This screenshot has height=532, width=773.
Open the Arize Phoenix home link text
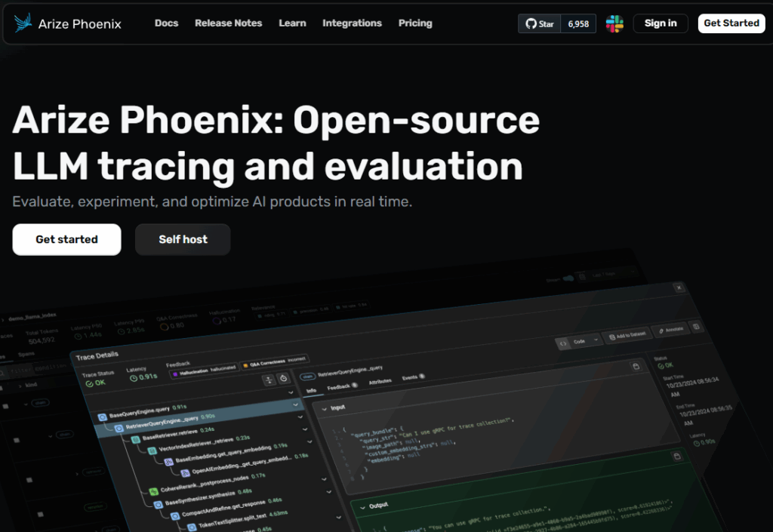coord(80,23)
